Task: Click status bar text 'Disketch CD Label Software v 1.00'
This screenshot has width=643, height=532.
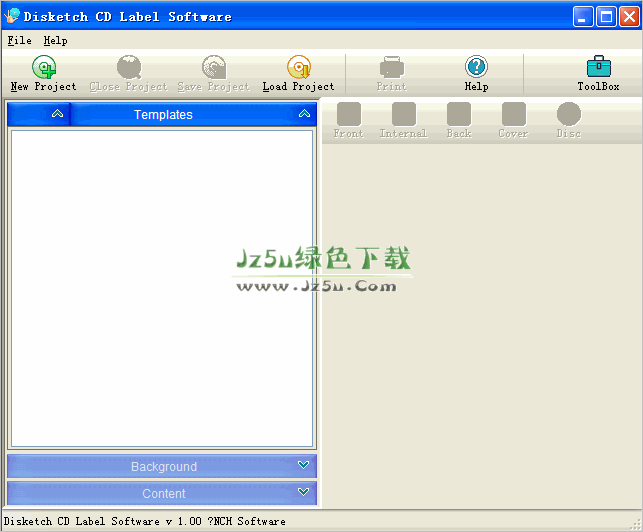Action: pos(103,521)
